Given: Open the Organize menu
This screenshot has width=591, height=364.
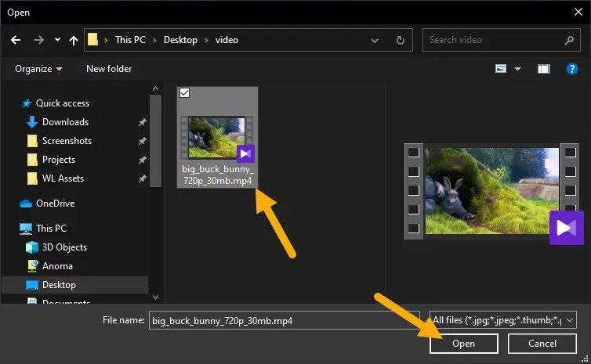Looking at the screenshot, I should pyautogui.click(x=38, y=69).
